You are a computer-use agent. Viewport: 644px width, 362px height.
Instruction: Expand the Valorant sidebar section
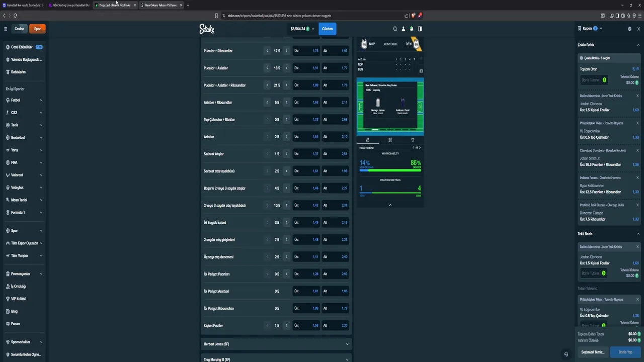coord(41,175)
